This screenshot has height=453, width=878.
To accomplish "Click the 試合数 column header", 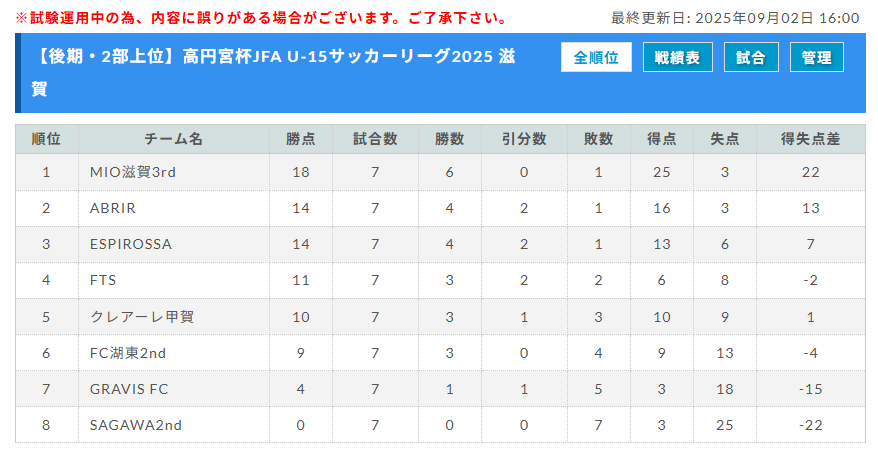I will click(x=375, y=139).
